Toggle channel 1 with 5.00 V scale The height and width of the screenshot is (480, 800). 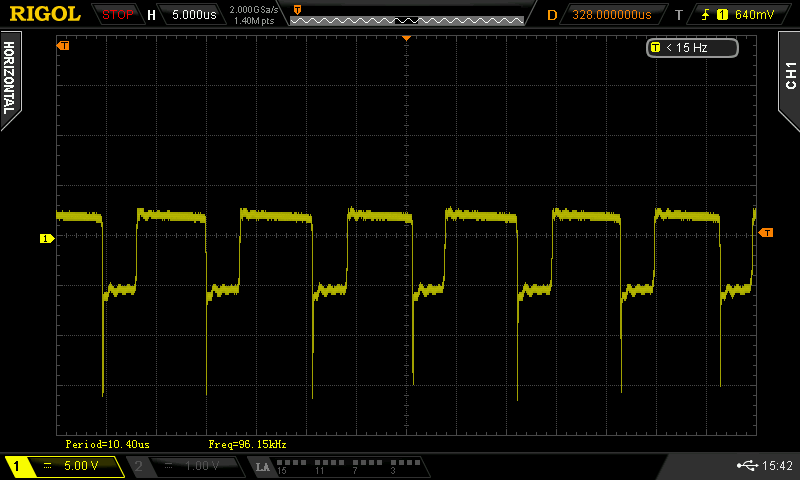pyautogui.click(x=62, y=466)
